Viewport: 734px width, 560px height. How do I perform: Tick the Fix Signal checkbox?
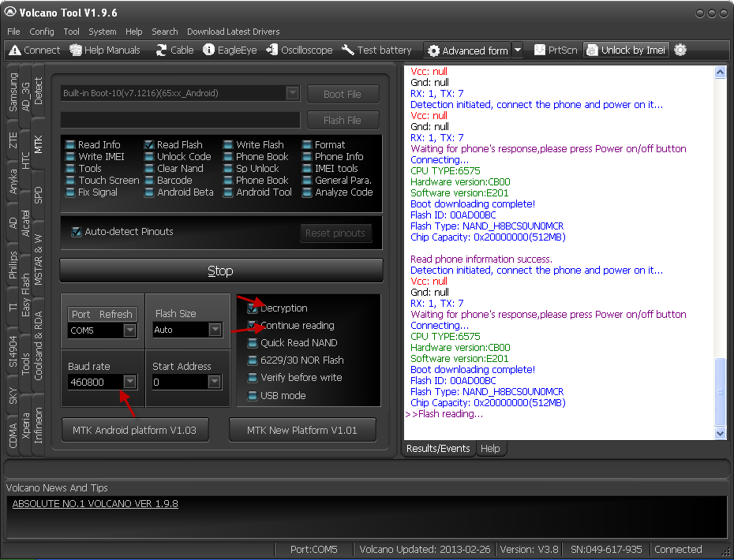[x=70, y=192]
